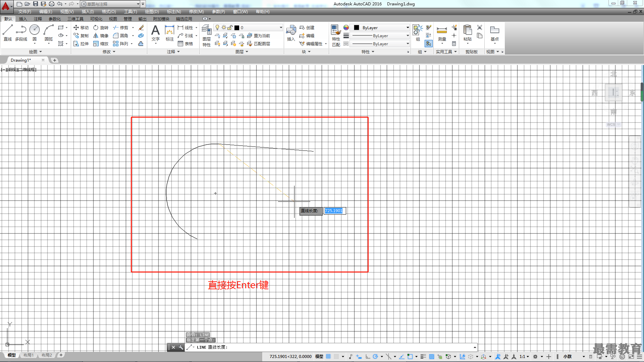Screen dimensions: 644x362
Task: Select the 标注 (Dimension) tool
Action: (x=170, y=33)
